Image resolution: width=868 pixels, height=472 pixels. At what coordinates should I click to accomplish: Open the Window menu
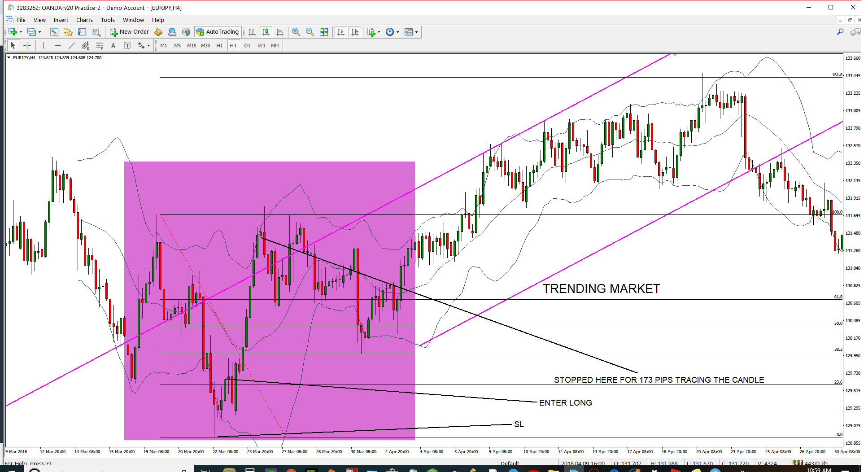(133, 20)
